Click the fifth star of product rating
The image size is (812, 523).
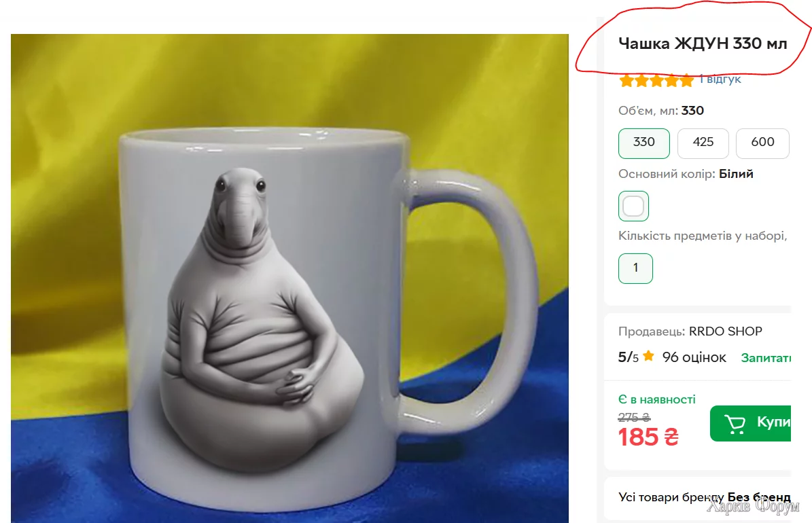687,81
